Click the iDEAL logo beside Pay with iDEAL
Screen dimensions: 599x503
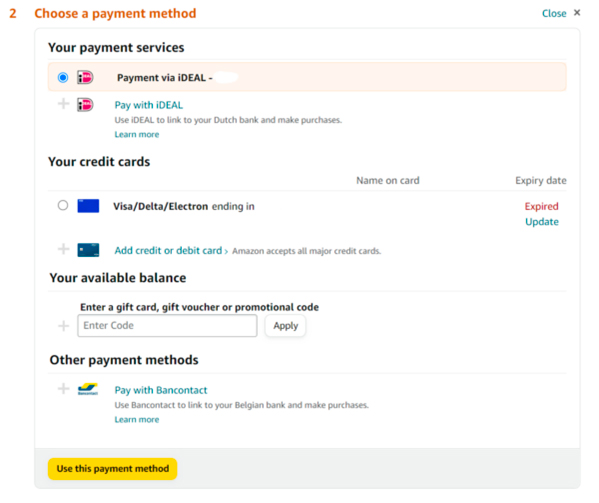coord(85,105)
